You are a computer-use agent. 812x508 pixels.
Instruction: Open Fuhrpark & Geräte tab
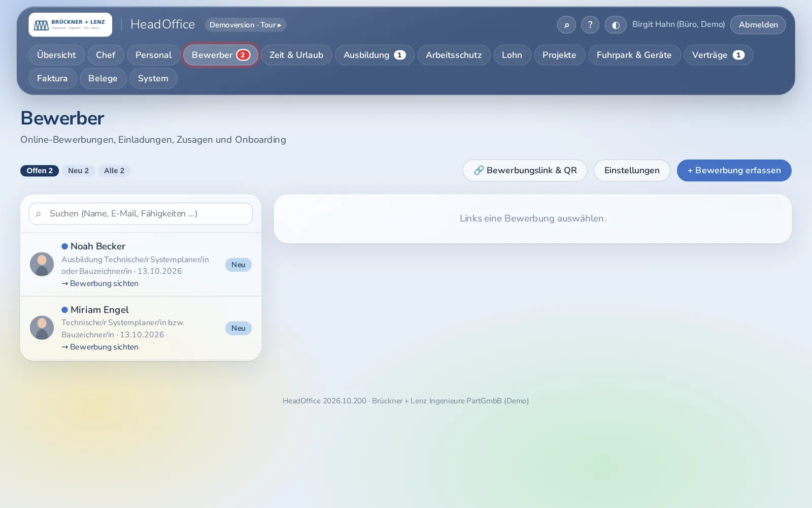[634, 55]
